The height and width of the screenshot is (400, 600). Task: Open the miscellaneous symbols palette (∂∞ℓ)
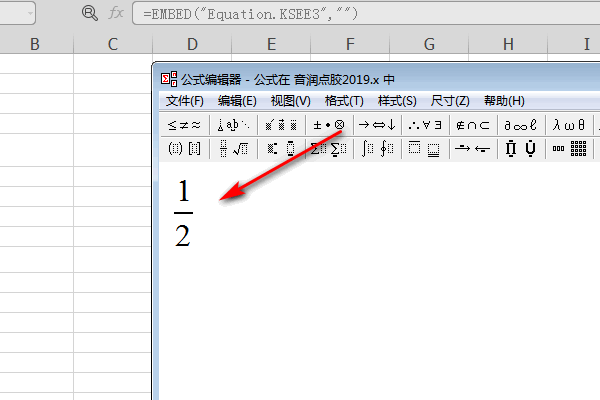point(521,125)
